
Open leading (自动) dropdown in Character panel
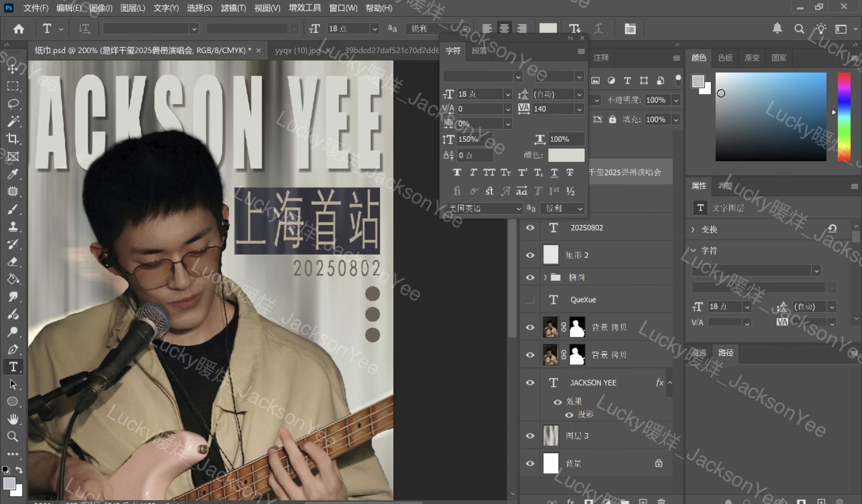point(579,94)
